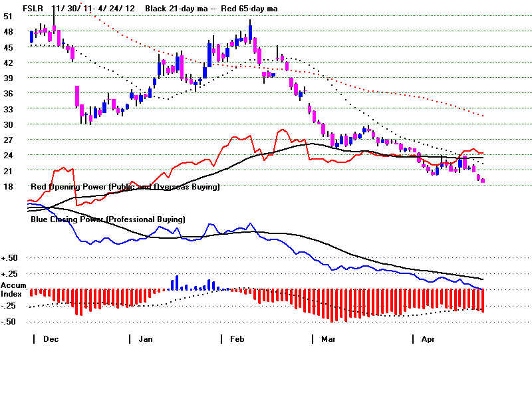This screenshot has height=399, width=532.
Task: Pick the Mar month marker on time axis
Action: pyautogui.click(x=329, y=339)
